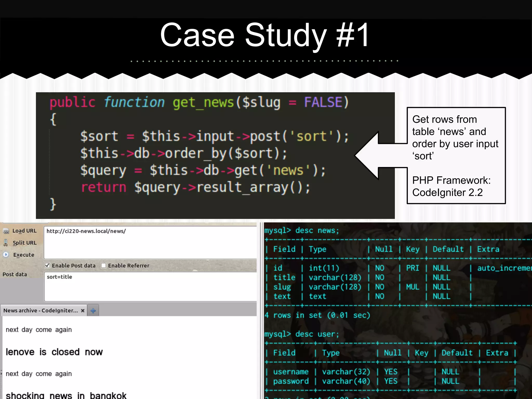
Task: Click the Split URL scissors icon
Action: 6,243
